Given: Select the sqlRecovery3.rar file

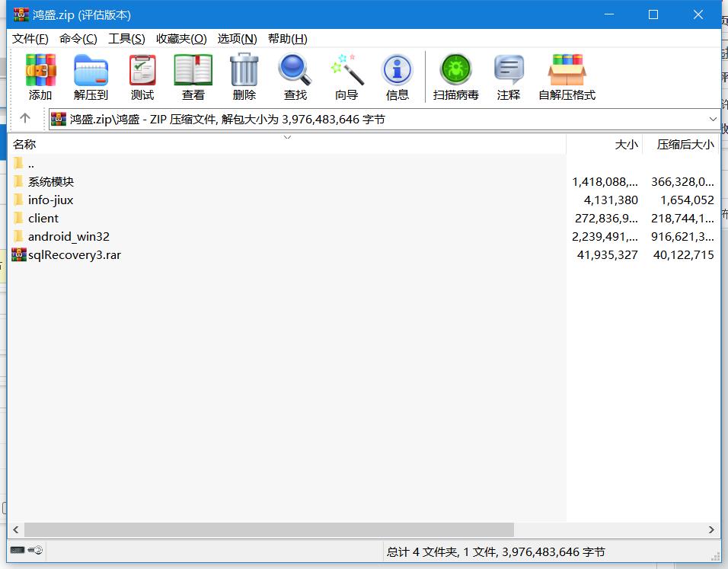Looking at the screenshot, I should (x=74, y=255).
